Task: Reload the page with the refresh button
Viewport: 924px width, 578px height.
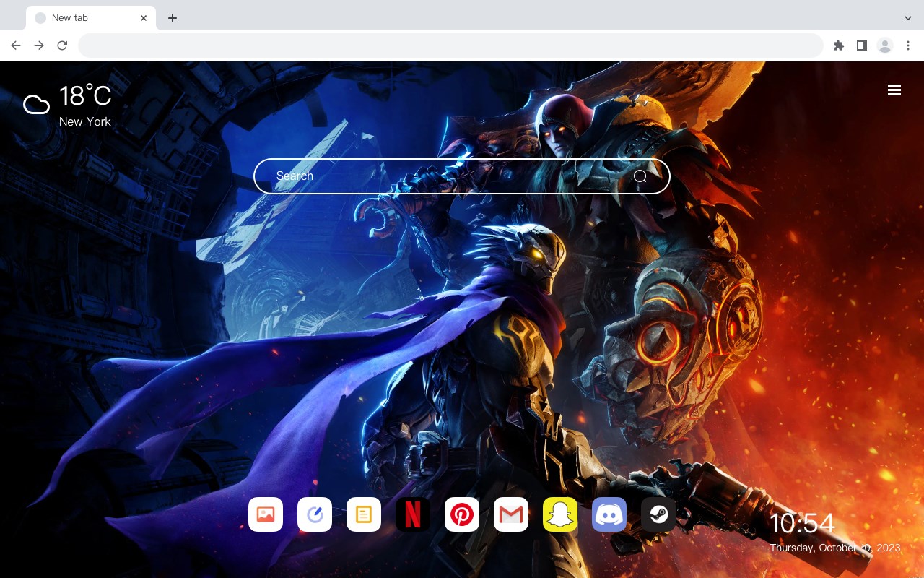Action: pyautogui.click(x=62, y=46)
